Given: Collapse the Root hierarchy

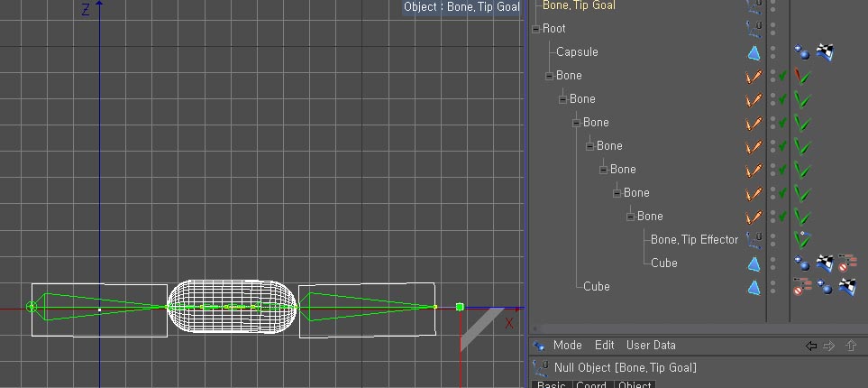Looking at the screenshot, I should (536, 29).
